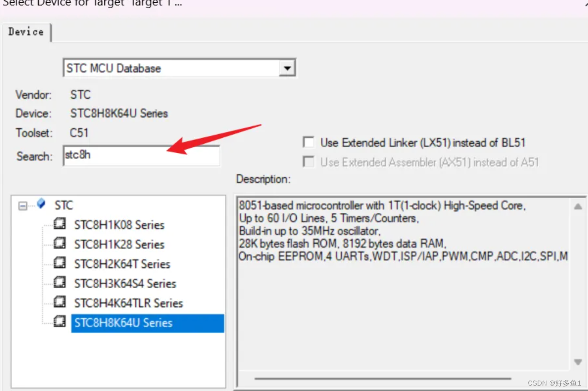The height and width of the screenshot is (391, 588).
Task: Click the chip icon beside STC8H1K08 Series
Action: tap(60, 224)
